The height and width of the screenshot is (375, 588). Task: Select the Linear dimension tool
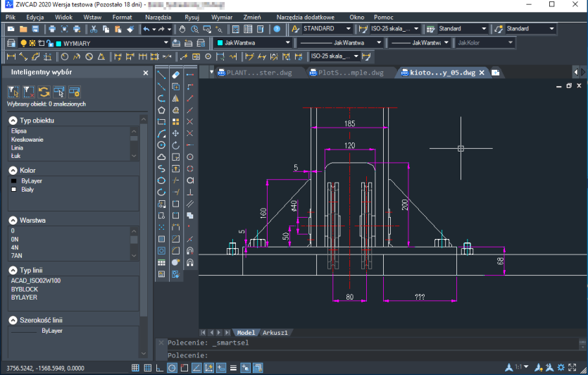click(x=11, y=56)
